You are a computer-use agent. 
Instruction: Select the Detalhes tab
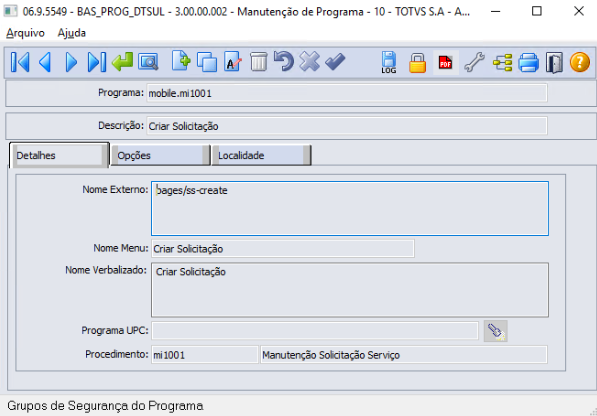point(59,155)
